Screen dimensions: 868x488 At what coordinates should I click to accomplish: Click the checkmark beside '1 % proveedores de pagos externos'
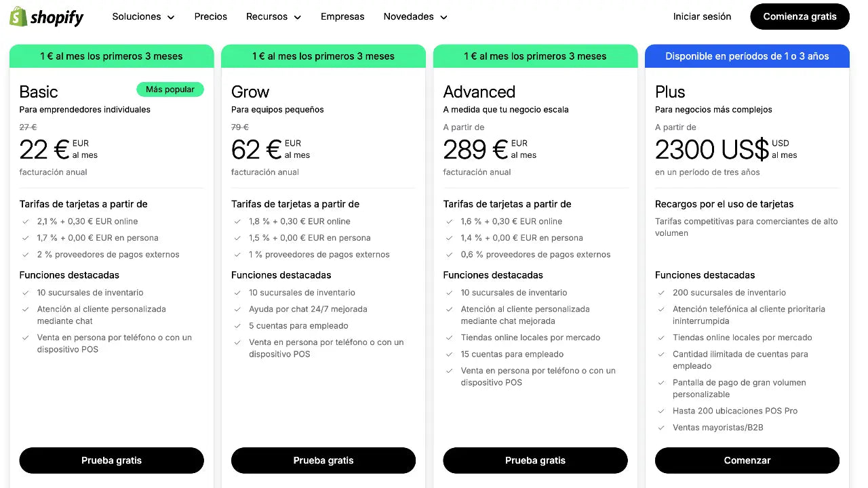pos(237,254)
